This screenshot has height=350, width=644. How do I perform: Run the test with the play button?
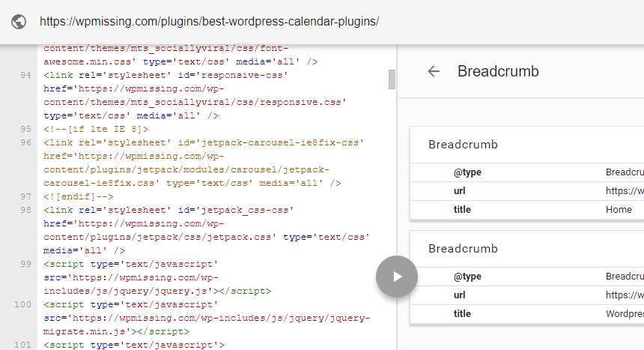click(397, 277)
